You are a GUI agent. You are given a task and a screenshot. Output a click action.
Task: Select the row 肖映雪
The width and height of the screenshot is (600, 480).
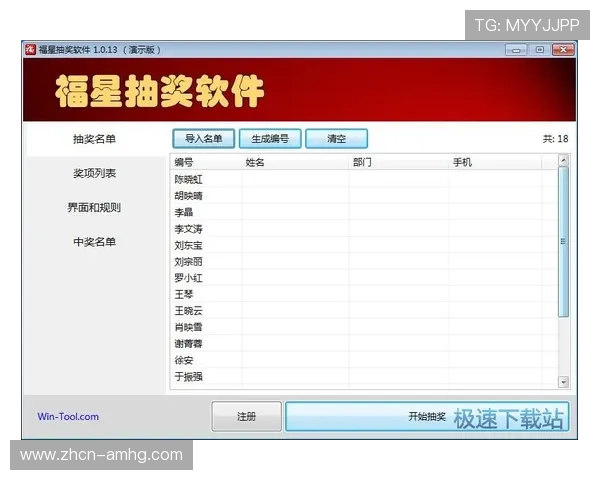(364, 327)
